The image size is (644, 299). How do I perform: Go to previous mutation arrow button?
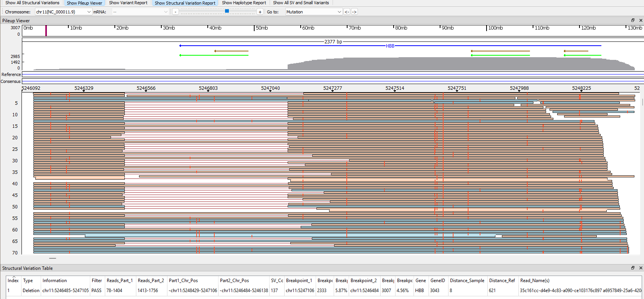tap(347, 12)
